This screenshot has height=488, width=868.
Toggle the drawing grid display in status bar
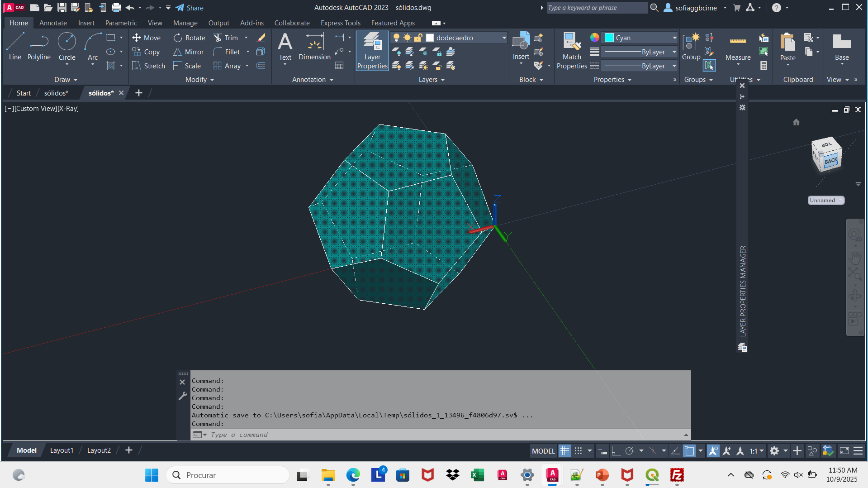[564, 451]
